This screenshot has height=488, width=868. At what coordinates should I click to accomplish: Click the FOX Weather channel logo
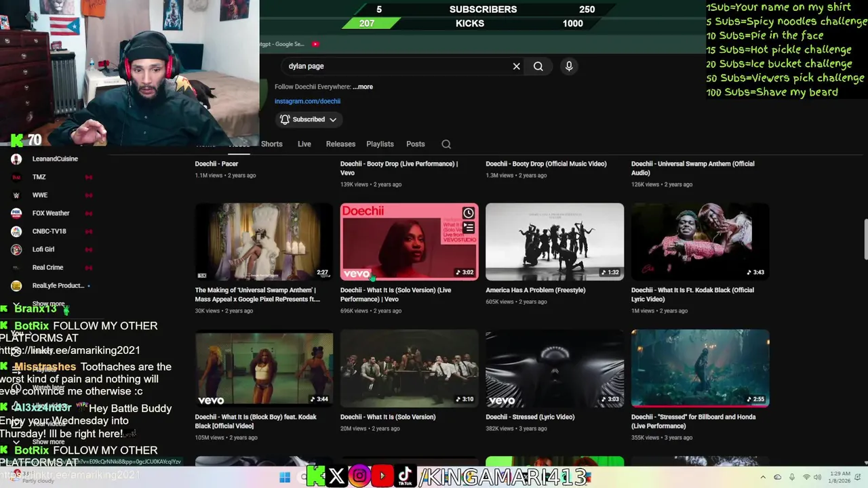pyautogui.click(x=16, y=213)
